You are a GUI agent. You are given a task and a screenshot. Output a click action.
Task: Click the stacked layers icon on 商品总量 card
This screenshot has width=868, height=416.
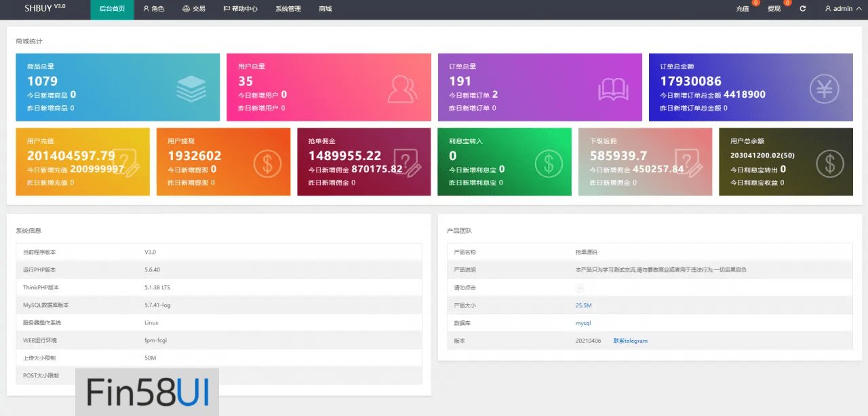(191, 88)
